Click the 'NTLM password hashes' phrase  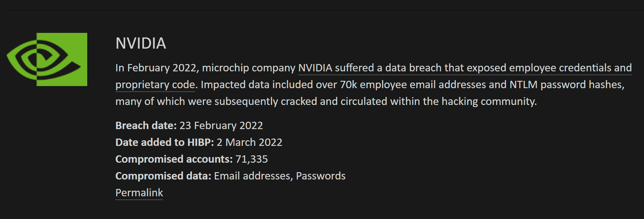566,85
